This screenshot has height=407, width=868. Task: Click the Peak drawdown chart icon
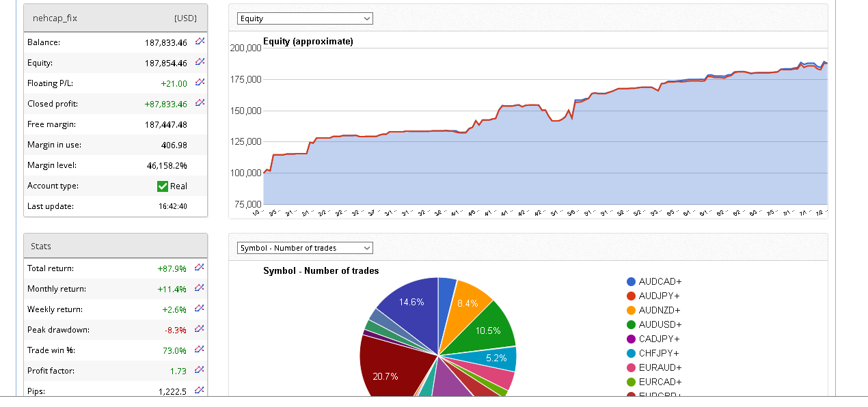click(200, 329)
